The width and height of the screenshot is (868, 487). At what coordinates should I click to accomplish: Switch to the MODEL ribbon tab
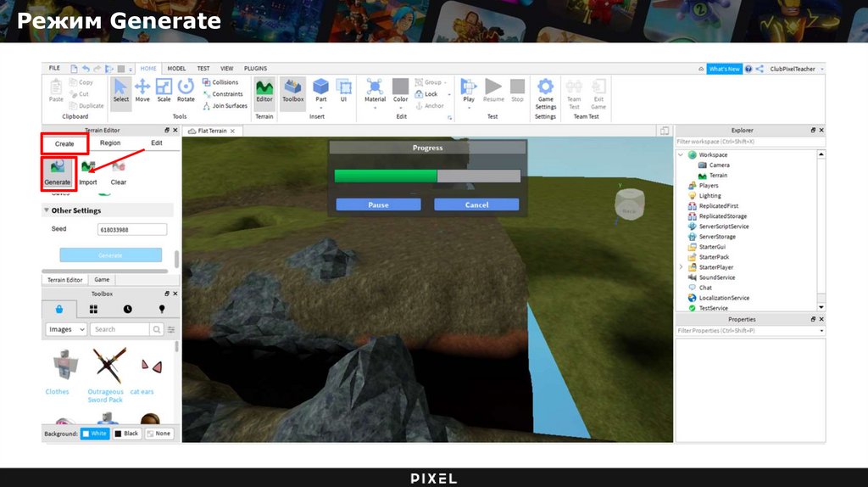tap(176, 69)
